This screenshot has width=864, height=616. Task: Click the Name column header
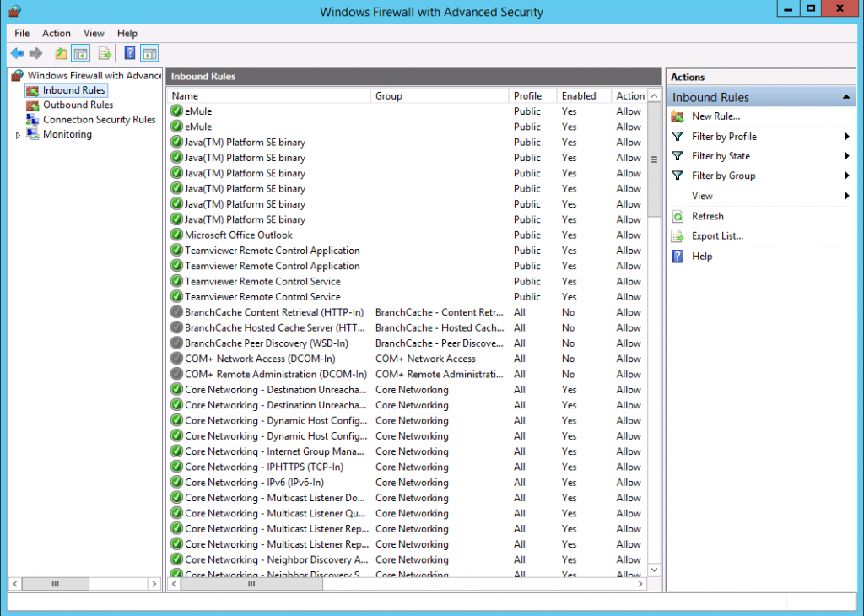[181, 95]
